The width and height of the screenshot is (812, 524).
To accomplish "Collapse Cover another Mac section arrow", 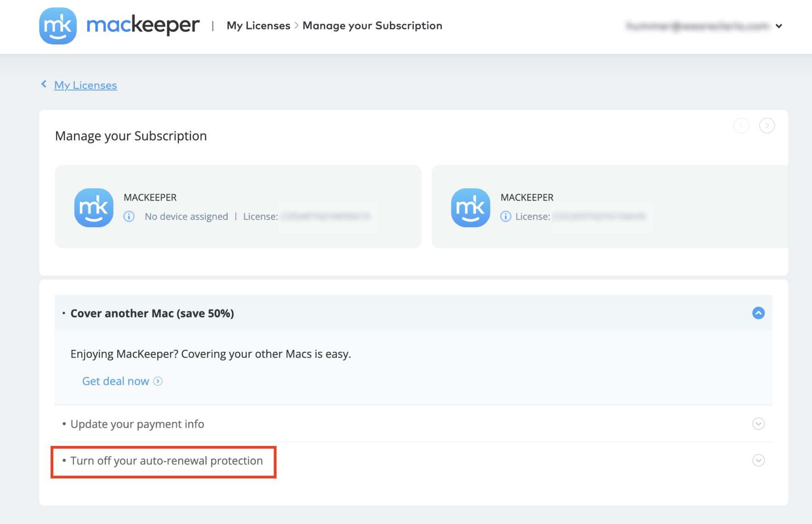I will pos(758,313).
